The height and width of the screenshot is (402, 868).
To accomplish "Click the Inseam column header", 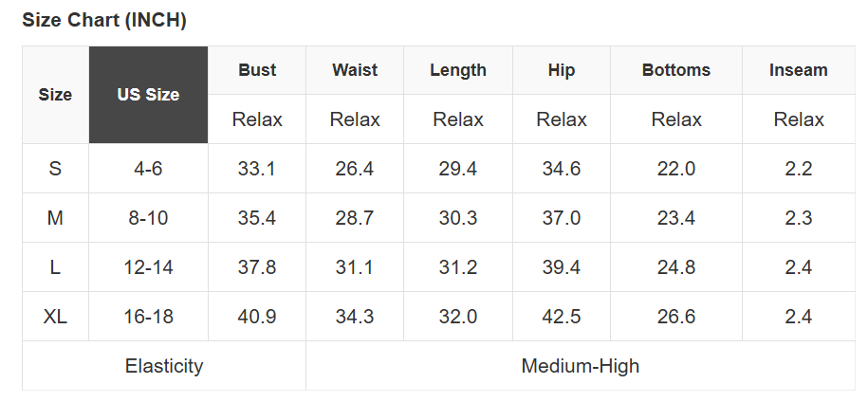I will [x=799, y=70].
